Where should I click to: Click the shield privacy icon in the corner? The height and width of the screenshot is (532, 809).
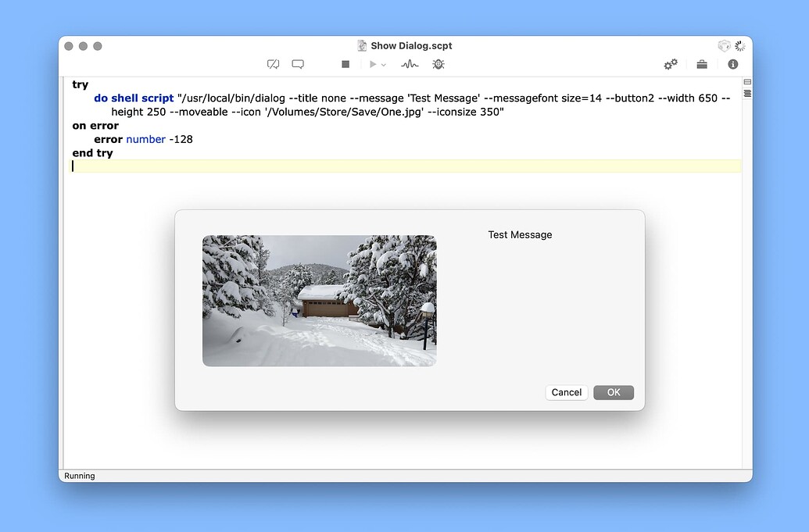[x=724, y=46]
